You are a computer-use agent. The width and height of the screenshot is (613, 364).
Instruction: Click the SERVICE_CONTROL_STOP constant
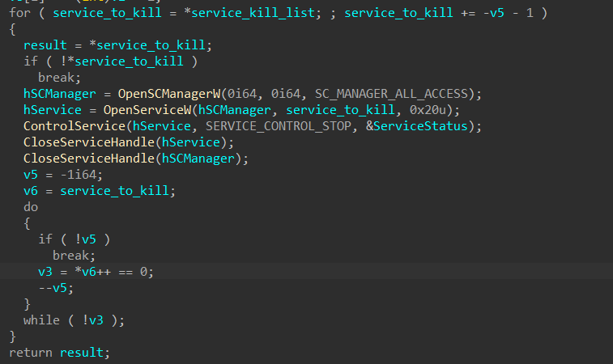pyautogui.click(x=279, y=126)
